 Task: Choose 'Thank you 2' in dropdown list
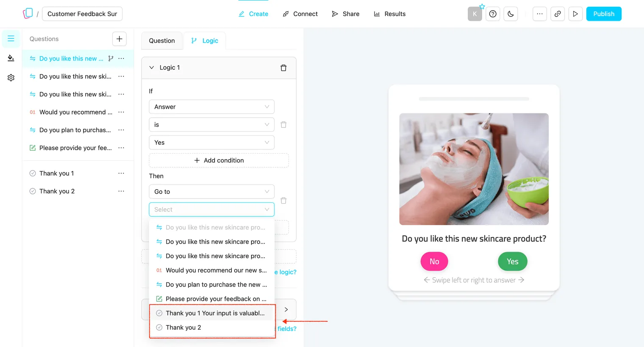tap(212, 328)
